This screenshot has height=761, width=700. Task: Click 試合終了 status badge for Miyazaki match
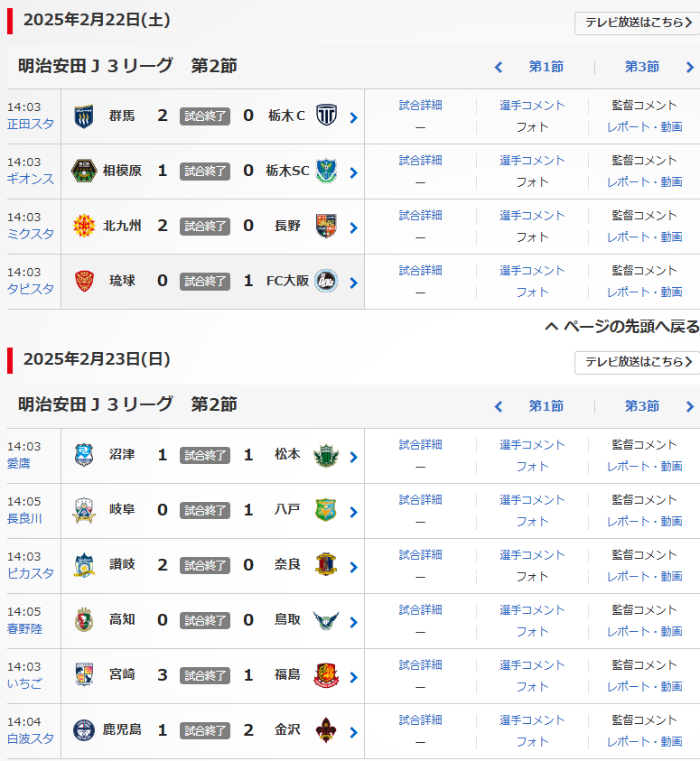tap(205, 675)
